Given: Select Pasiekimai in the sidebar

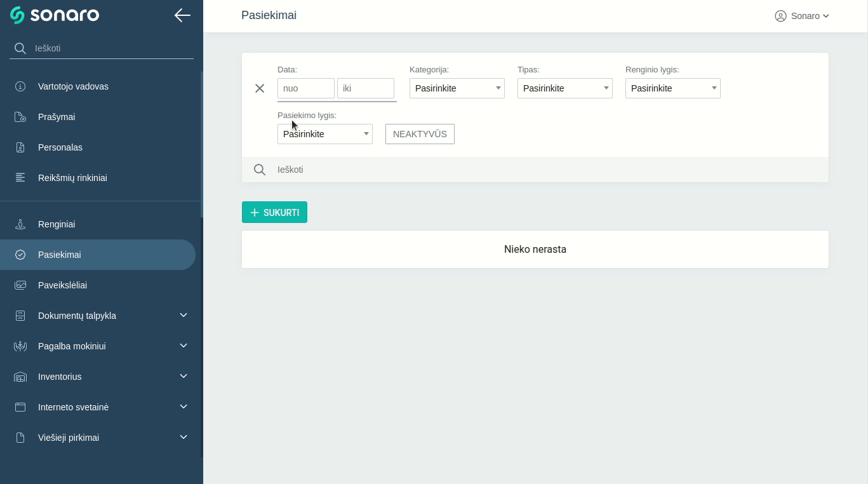Looking at the screenshot, I should [60, 255].
